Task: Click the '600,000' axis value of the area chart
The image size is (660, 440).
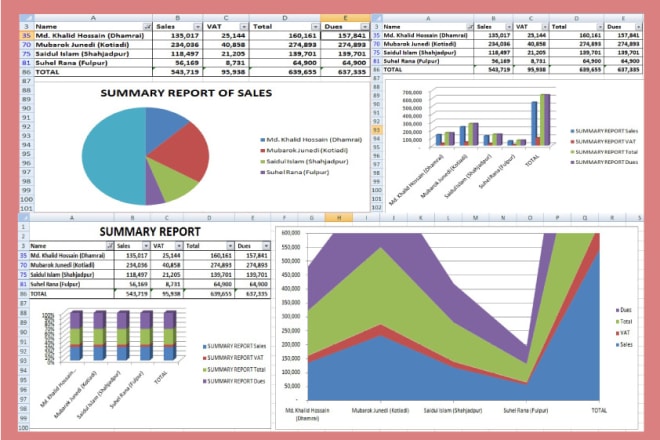Action: [x=291, y=233]
